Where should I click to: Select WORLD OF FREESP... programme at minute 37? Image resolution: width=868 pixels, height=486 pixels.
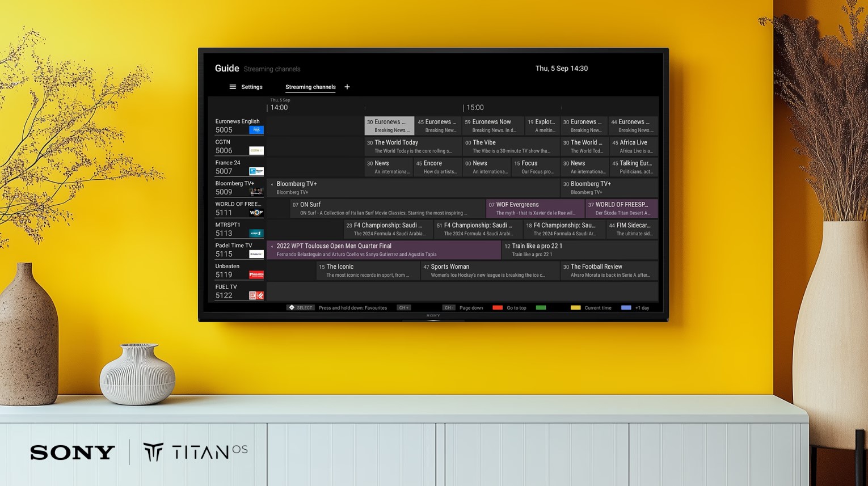pyautogui.click(x=622, y=209)
